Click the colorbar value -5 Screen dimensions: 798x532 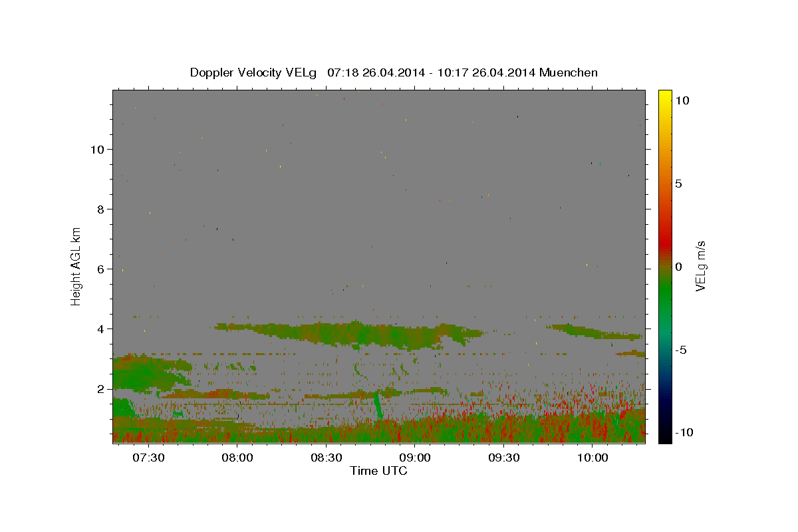point(680,350)
